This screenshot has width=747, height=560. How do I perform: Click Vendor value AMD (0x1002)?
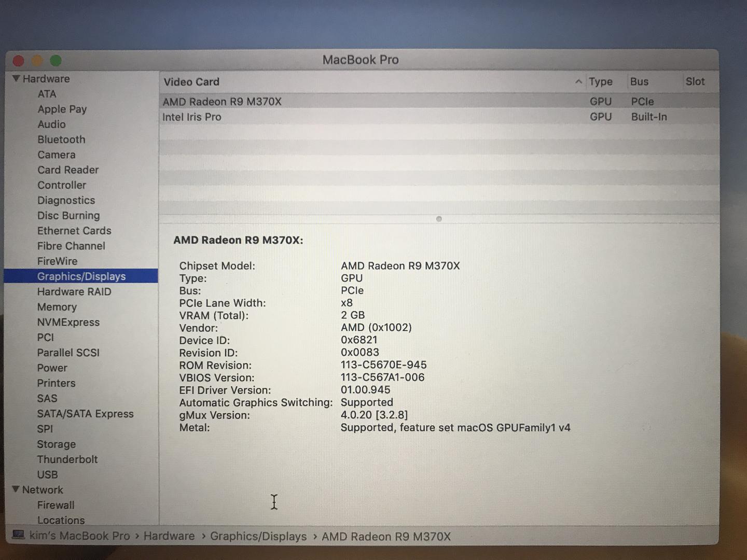pyautogui.click(x=376, y=328)
